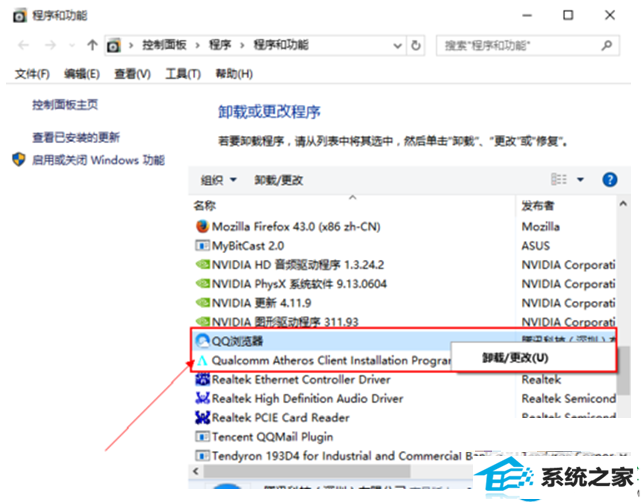This screenshot has width=642, height=504.
Task: Go up one folder level
Action: point(92,45)
